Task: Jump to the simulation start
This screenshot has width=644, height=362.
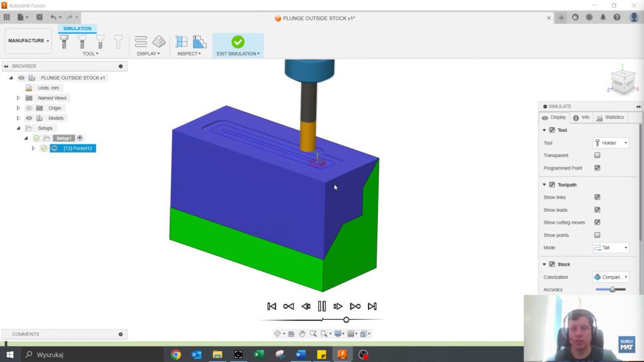Action: click(x=272, y=306)
